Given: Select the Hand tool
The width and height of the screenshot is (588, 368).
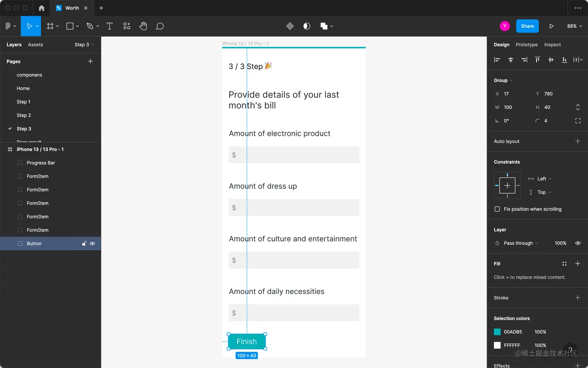Looking at the screenshot, I should 143,26.
